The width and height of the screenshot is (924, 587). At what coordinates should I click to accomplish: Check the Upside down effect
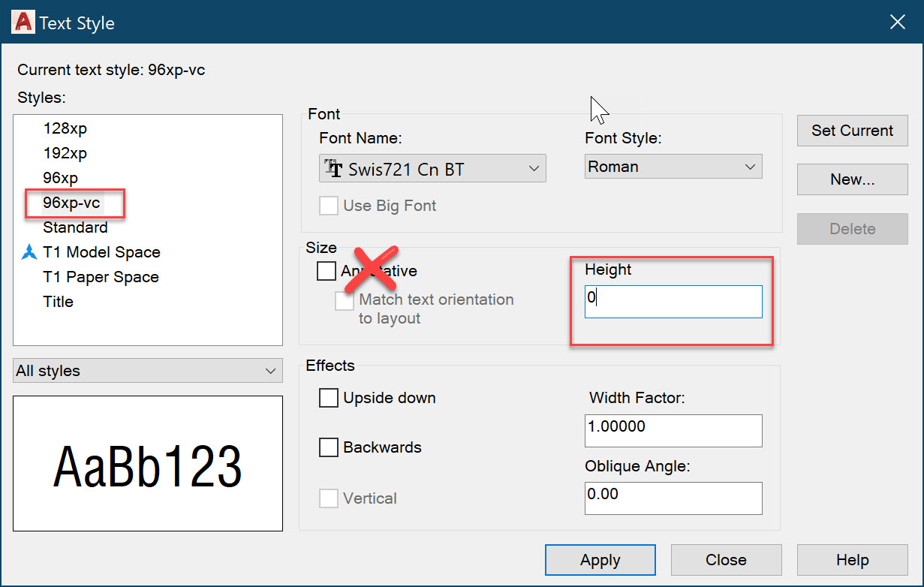328,398
